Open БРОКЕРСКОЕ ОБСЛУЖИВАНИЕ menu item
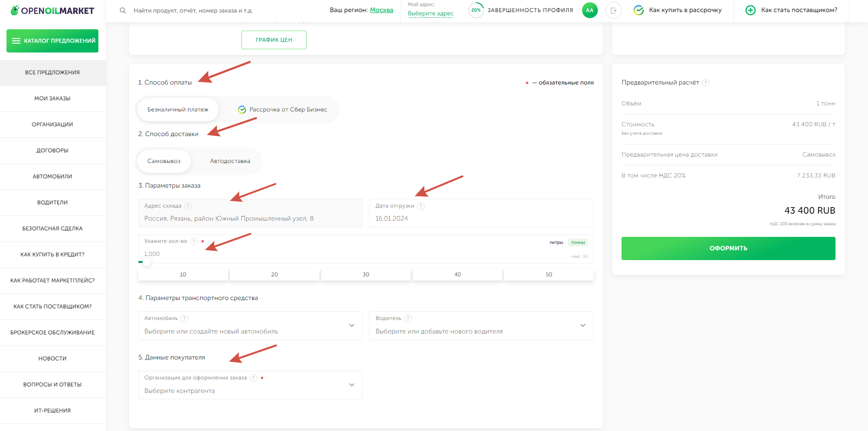Viewport: 868px width, 431px height. point(52,333)
